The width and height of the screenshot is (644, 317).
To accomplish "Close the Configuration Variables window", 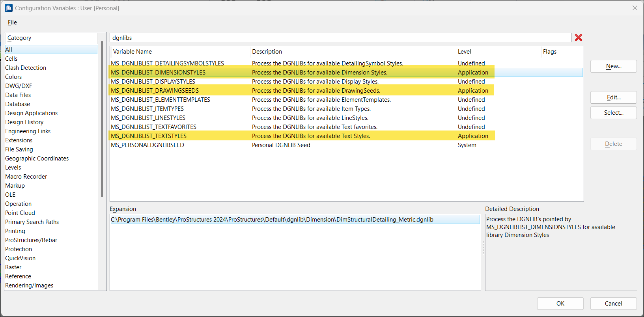I will pyautogui.click(x=635, y=8).
